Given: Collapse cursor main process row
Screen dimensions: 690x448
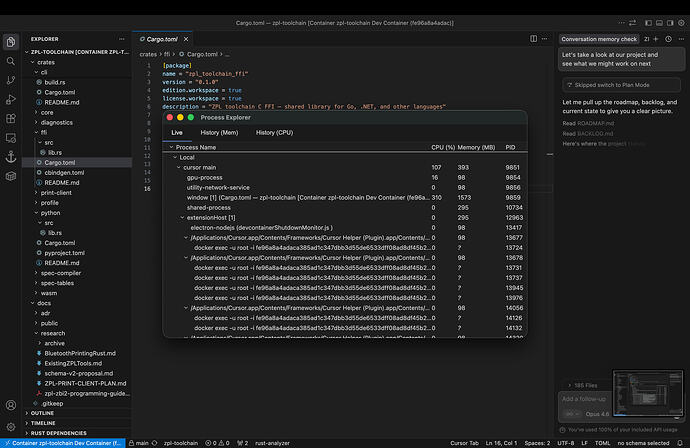Looking at the screenshot, I should pos(179,168).
